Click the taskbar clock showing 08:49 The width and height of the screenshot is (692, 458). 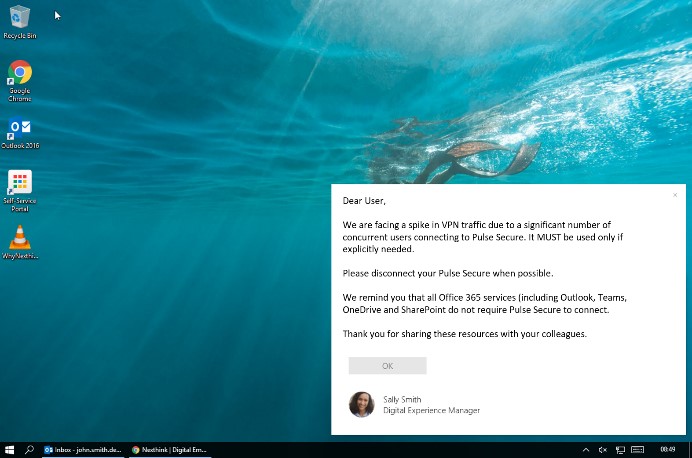pos(667,450)
